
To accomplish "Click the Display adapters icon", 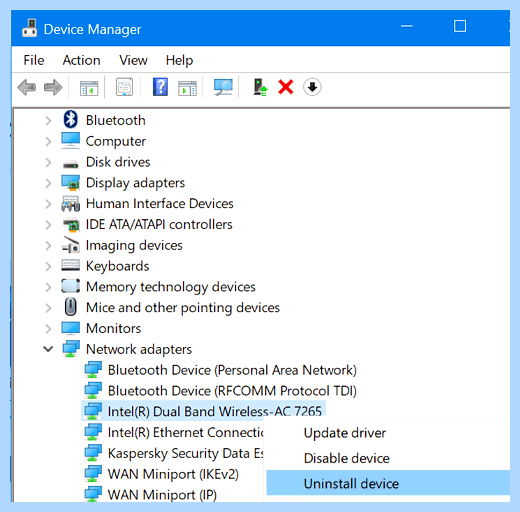I will 70,182.
